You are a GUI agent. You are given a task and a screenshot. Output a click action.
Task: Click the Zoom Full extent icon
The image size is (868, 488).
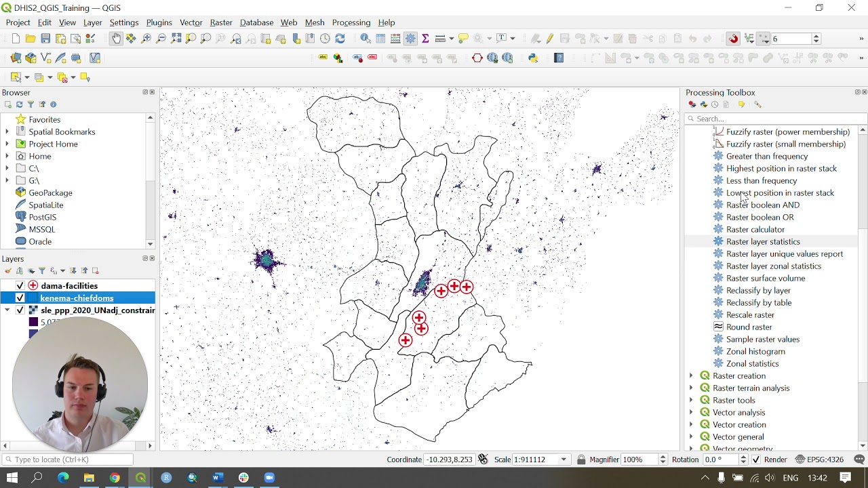click(x=176, y=39)
